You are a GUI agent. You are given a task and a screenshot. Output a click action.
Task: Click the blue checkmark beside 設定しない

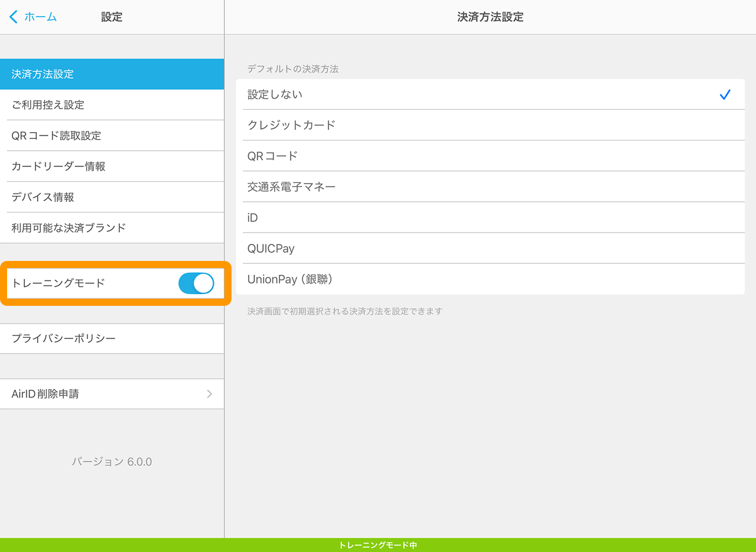click(x=725, y=94)
